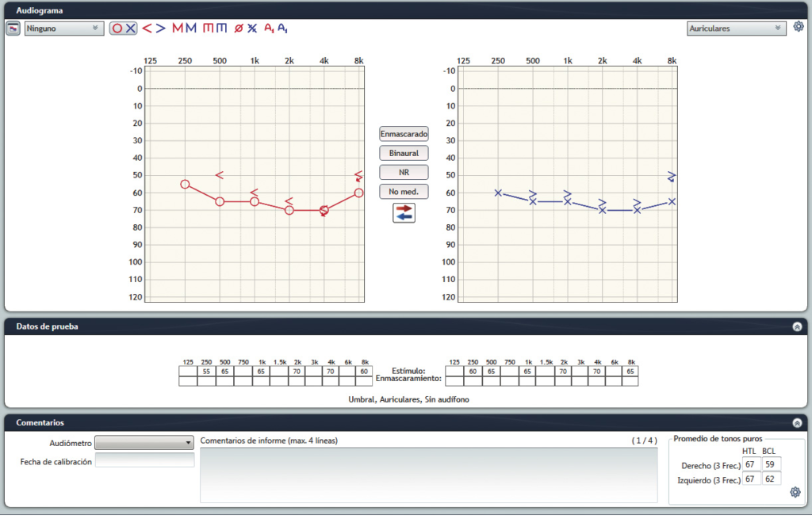This screenshot has width=812, height=519.
Task: Select the A1 aided threshold symbols
Action: (x=276, y=29)
